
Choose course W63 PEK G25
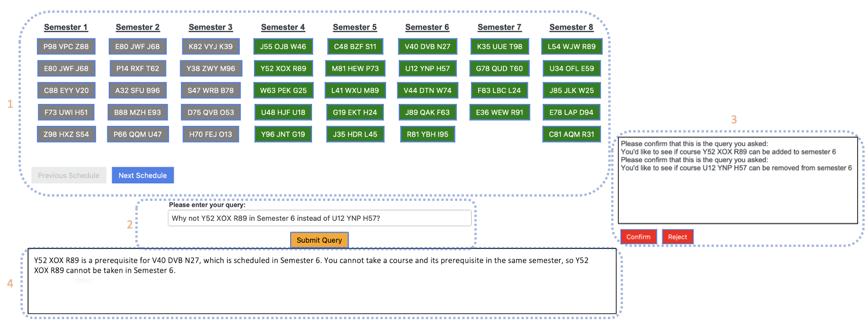tap(283, 90)
